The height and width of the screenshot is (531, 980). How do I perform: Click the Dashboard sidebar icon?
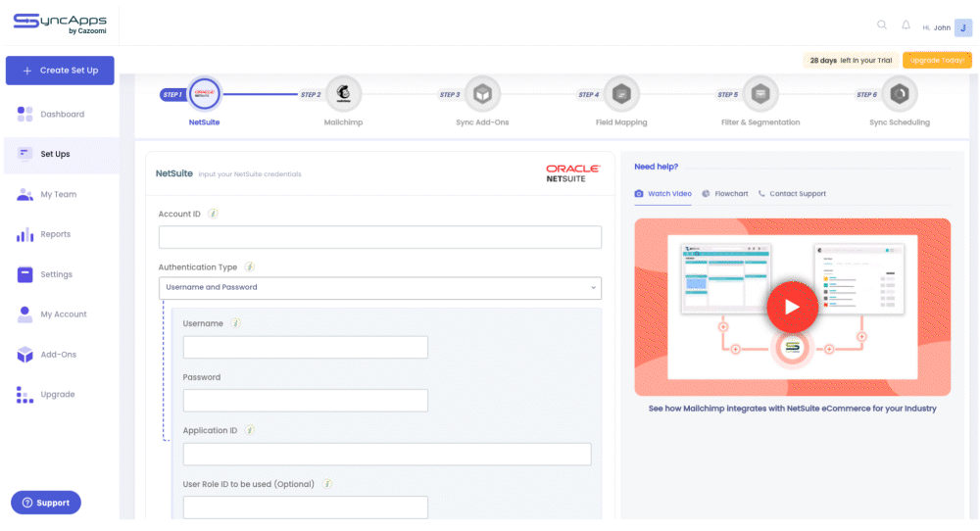pos(25,114)
